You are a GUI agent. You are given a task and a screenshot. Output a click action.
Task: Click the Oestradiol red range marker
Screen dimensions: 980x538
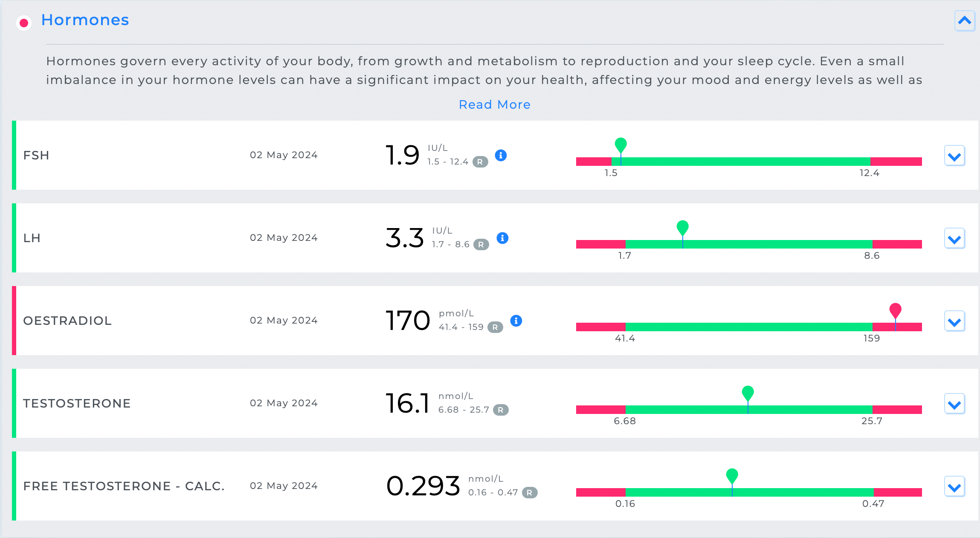coord(895,310)
